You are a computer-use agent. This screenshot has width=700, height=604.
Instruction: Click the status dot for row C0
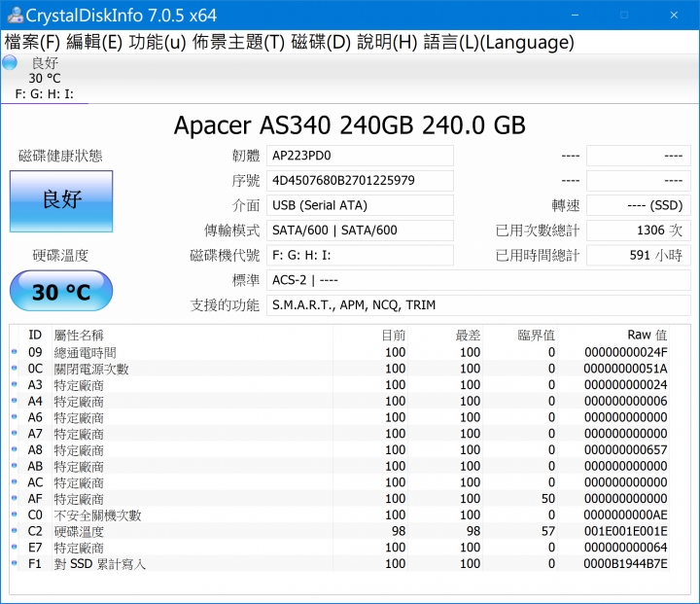15,515
